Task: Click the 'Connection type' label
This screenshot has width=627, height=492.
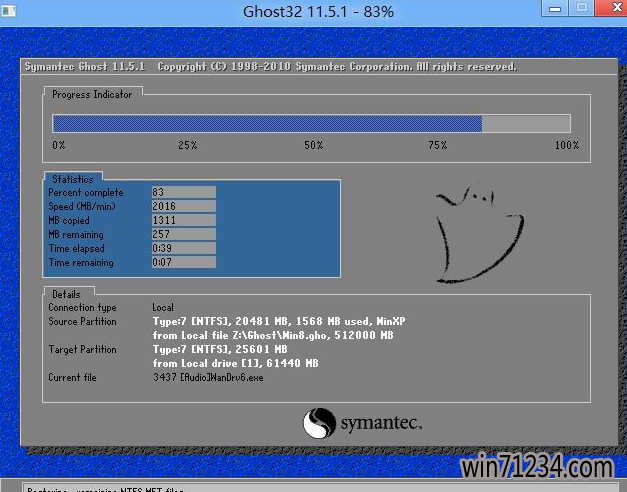Action: 82,307
